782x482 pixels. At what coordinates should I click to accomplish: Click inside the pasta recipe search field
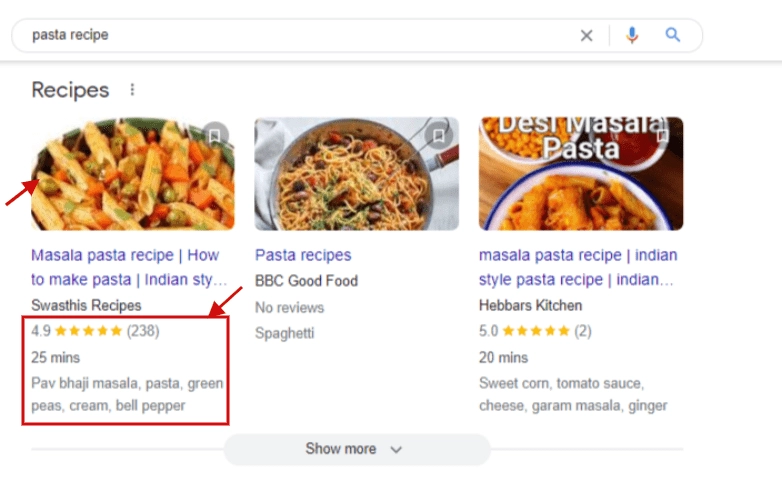tap(300, 35)
